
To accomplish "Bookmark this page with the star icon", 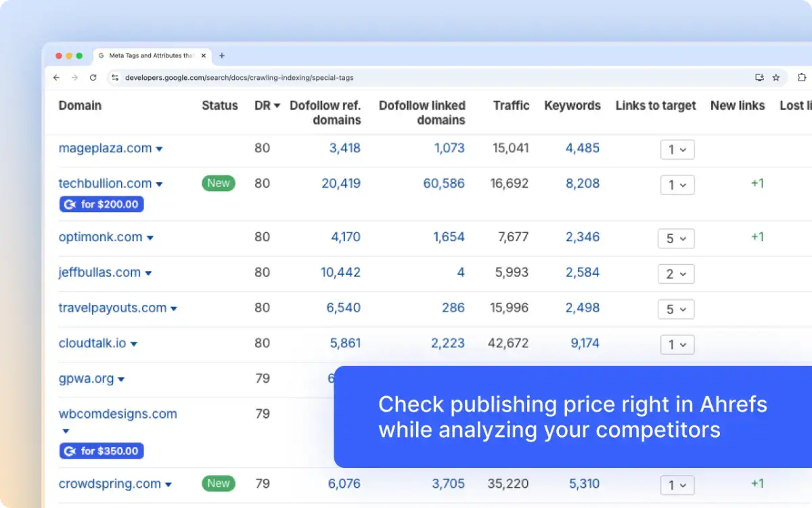I will point(776,78).
